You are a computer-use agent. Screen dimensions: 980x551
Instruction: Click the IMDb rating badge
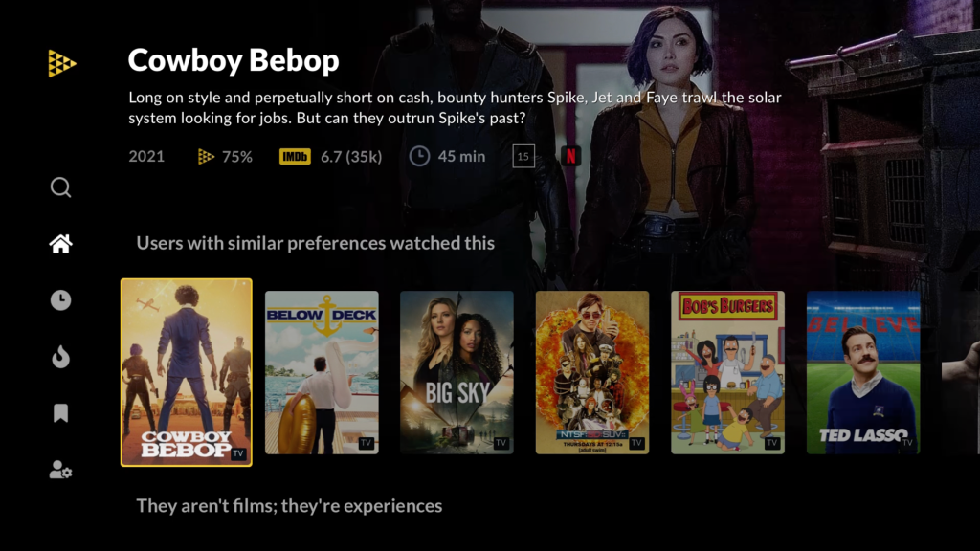295,157
